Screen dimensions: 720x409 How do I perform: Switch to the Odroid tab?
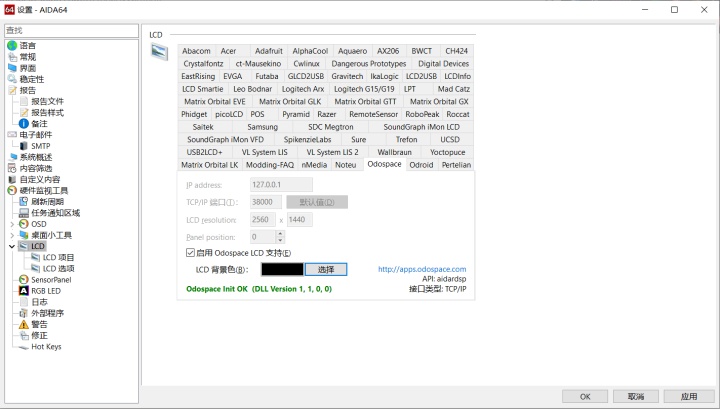point(421,165)
